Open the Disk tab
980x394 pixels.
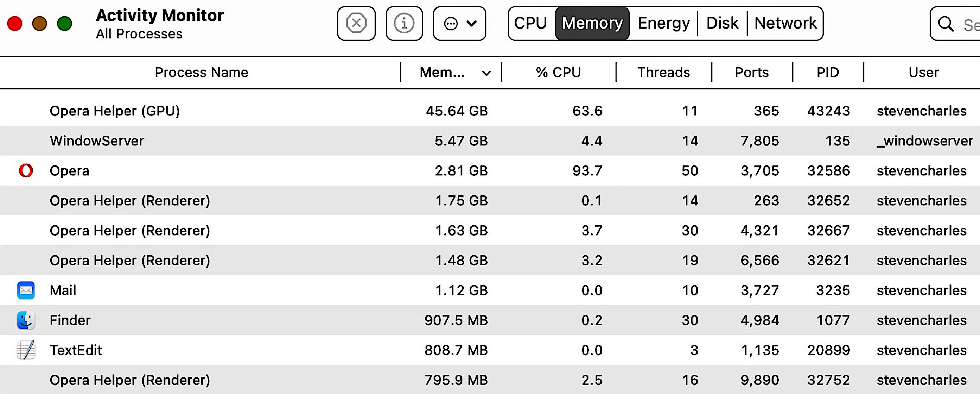pyautogui.click(x=722, y=23)
